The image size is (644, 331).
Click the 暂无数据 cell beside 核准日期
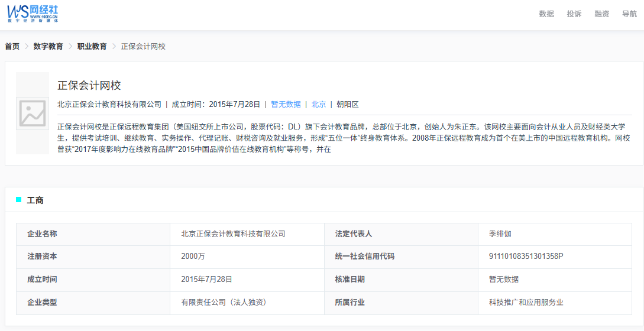click(x=555, y=280)
